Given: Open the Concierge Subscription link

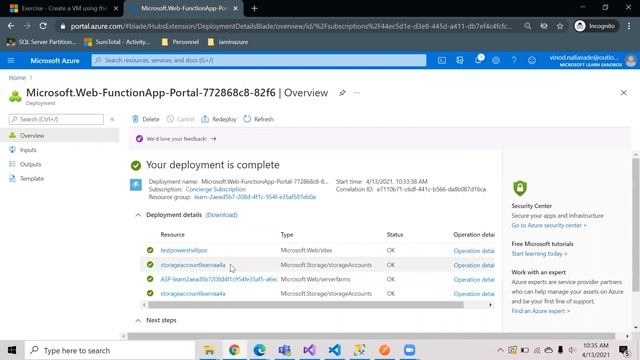Looking at the screenshot, I should [216, 189].
